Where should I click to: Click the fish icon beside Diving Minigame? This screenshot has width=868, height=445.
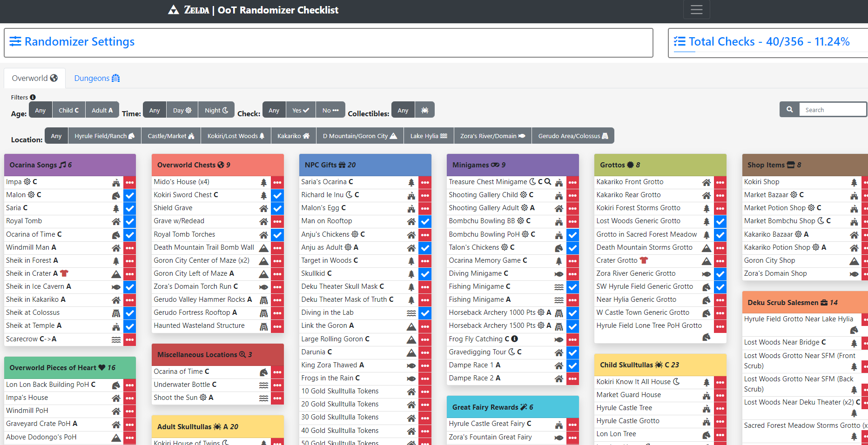pos(559,274)
